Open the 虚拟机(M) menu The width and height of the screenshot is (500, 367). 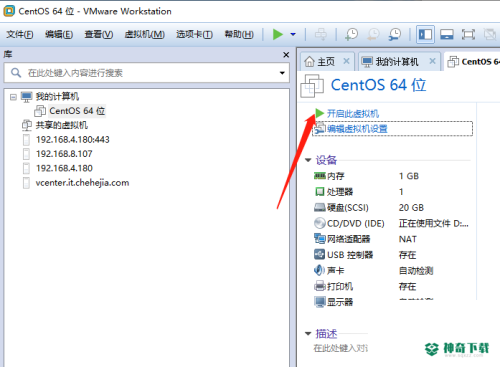pyautogui.click(x=144, y=34)
